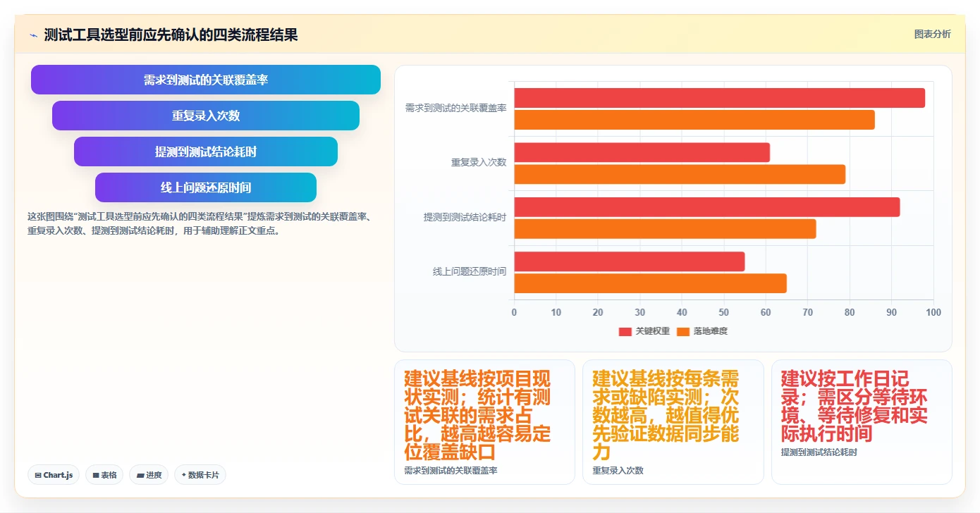This screenshot has height=513, width=980.
Task: Click the 表格 tag chip
Action: pyautogui.click(x=104, y=475)
